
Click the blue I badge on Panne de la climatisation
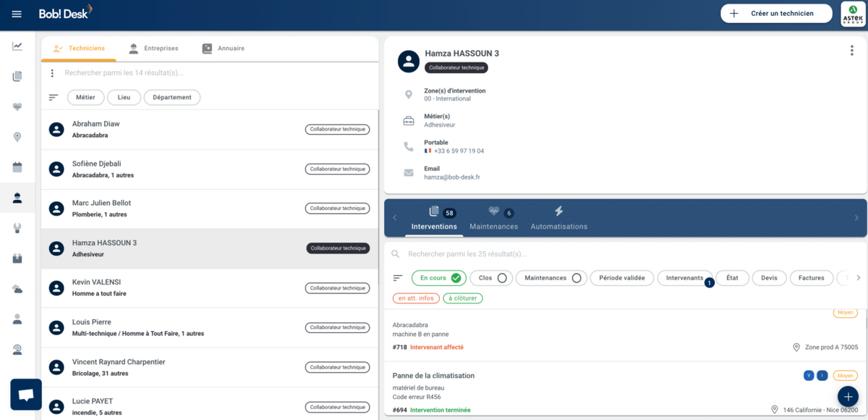point(822,376)
